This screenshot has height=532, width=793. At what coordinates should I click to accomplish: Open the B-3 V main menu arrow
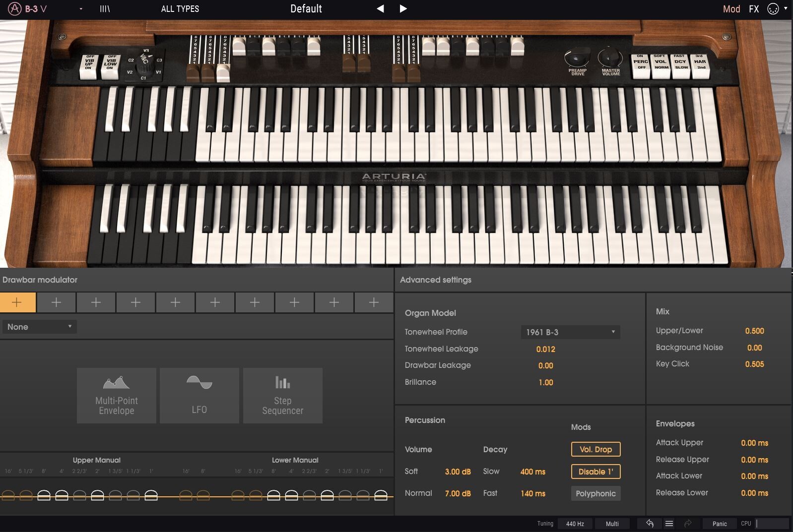pos(81,9)
